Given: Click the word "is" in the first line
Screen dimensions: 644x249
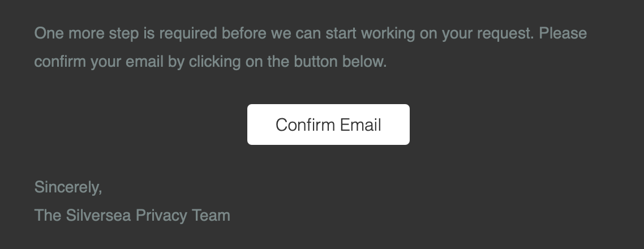Looking at the screenshot, I should [x=149, y=33].
